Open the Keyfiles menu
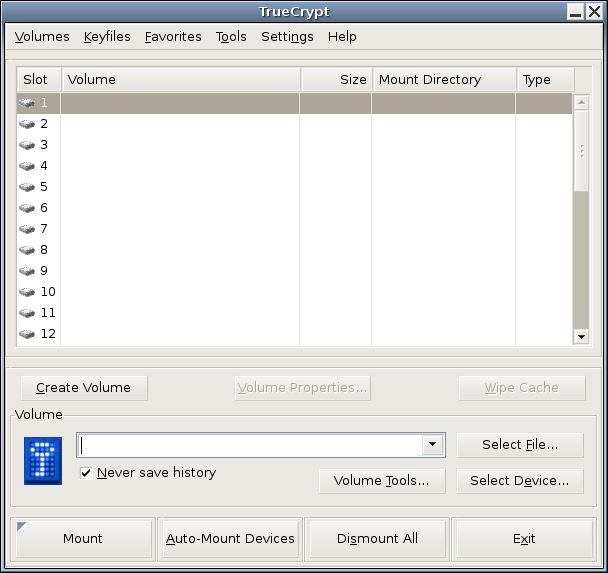 [x=107, y=37]
